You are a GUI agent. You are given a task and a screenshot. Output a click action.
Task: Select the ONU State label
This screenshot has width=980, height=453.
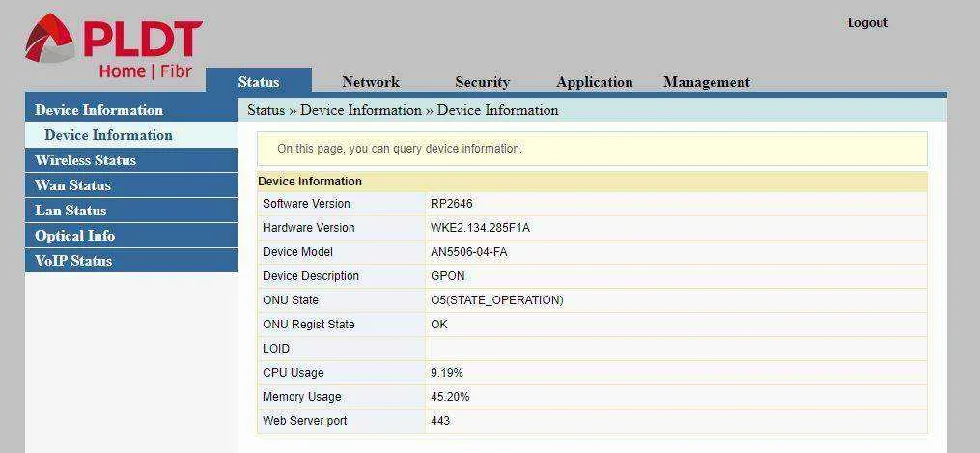(291, 300)
